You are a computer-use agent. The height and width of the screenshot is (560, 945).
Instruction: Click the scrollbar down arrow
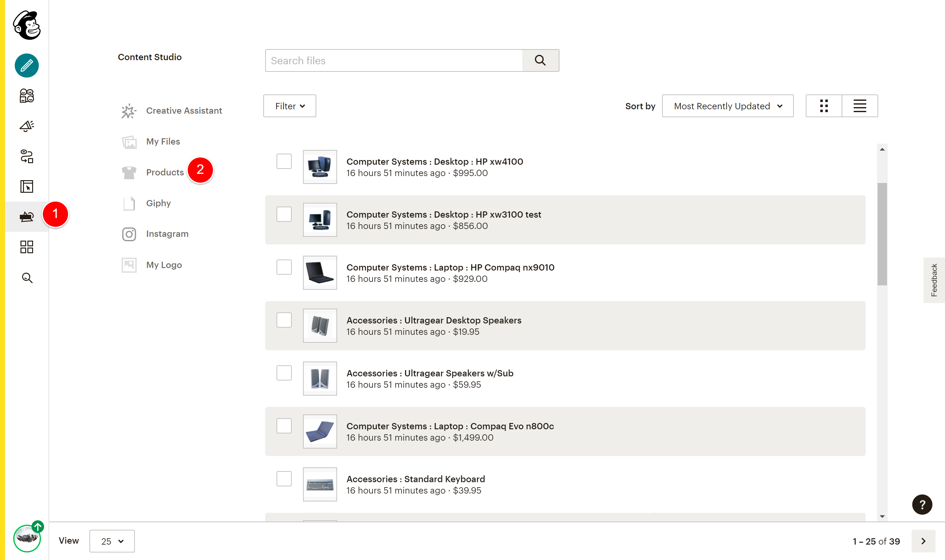882,517
